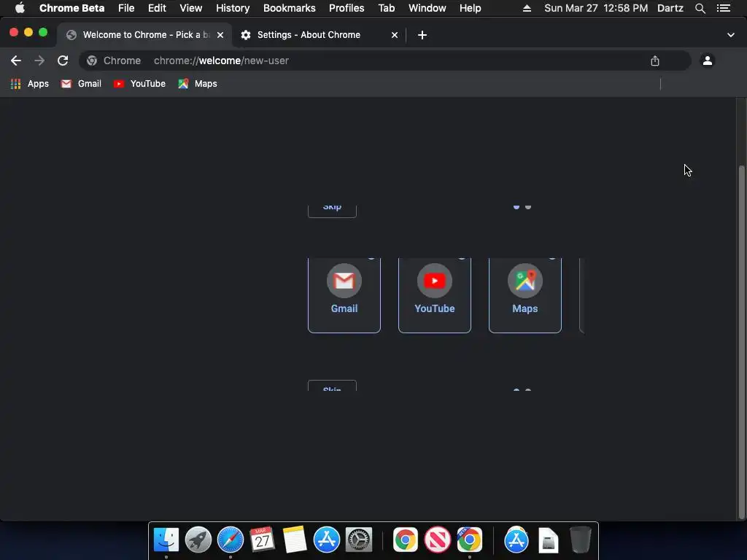Click the Dartz user name in menu bar
The image size is (747, 560).
coord(670,8)
